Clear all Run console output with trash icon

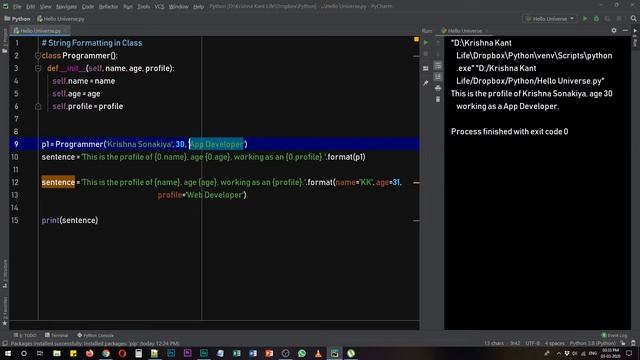click(x=438, y=99)
